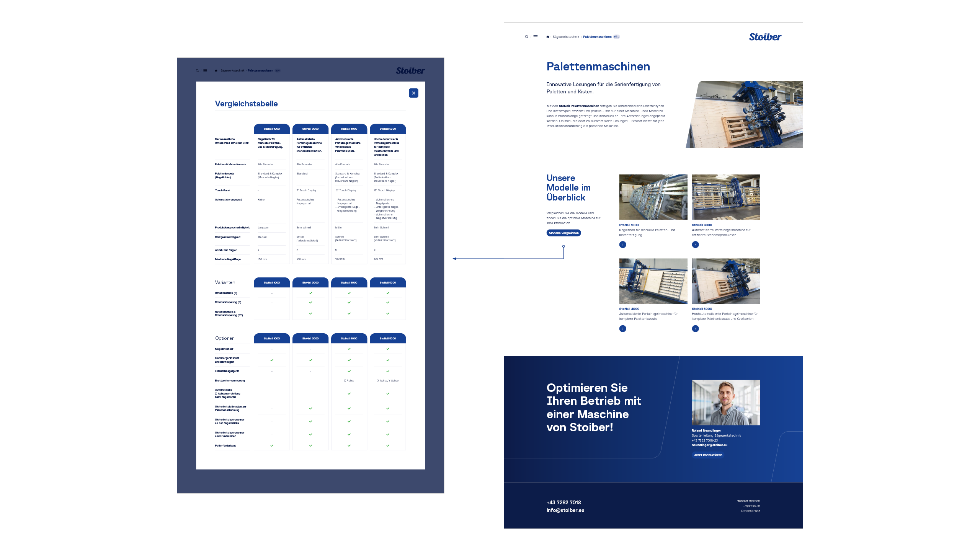Click the Stoiber logo on the Palettenmaschinen page
The width and height of the screenshot is (980, 551).
765,37
